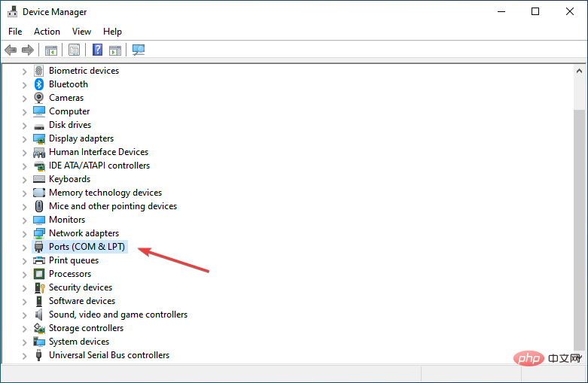Click the IDE ATA/ATAPI controllers icon
The image size is (588, 383).
pos(39,166)
